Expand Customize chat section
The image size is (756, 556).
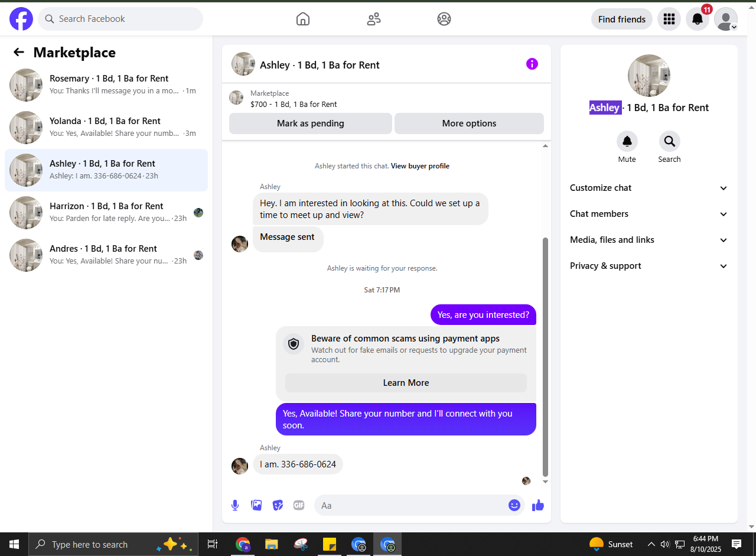(649, 188)
